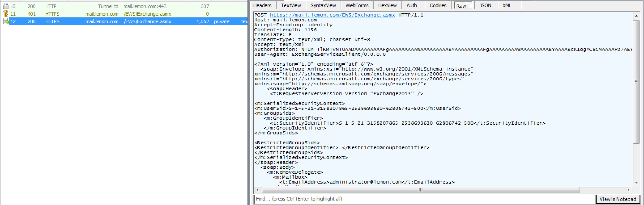The image size is (644, 205).
Task: Click the HTTPS protocol cell of session 11
Action: click(52, 14)
